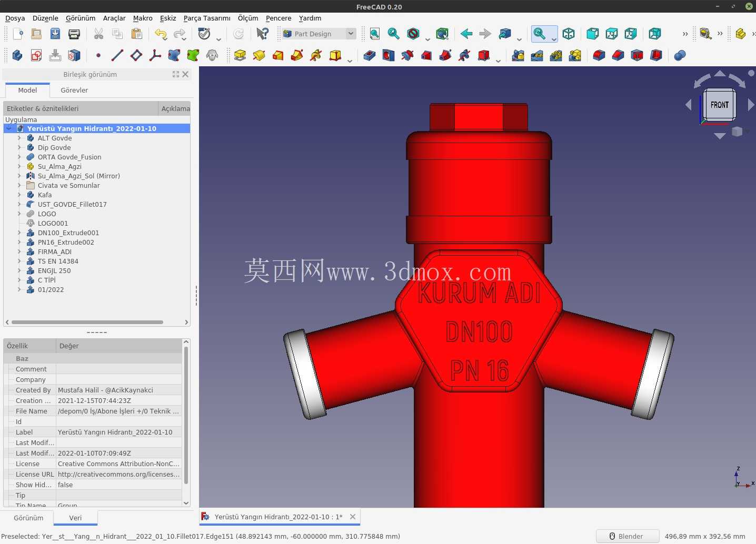Click the navigation cube right arrow
Screen dimensions: 756x544
[x=751, y=105]
